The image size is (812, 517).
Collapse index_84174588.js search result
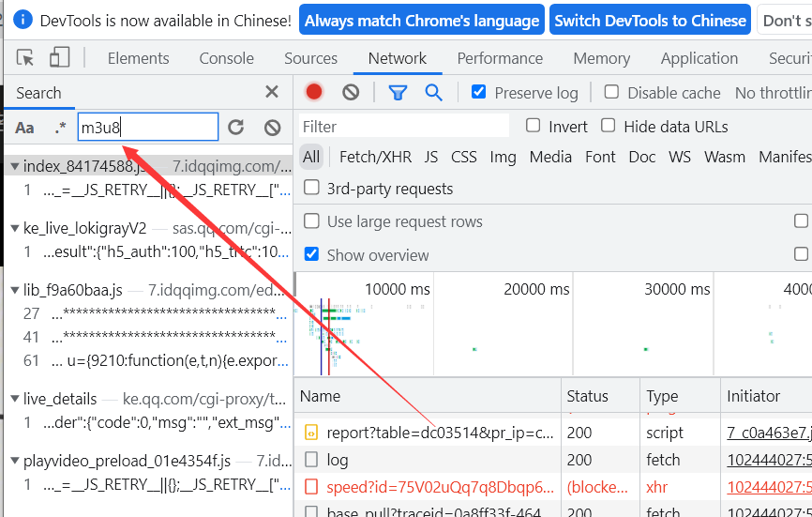pos(15,166)
